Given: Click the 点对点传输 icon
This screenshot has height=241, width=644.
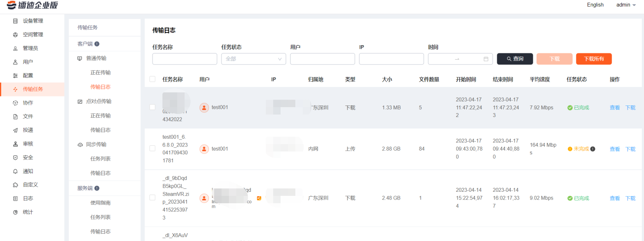Looking at the screenshot, I should [x=80, y=101].
